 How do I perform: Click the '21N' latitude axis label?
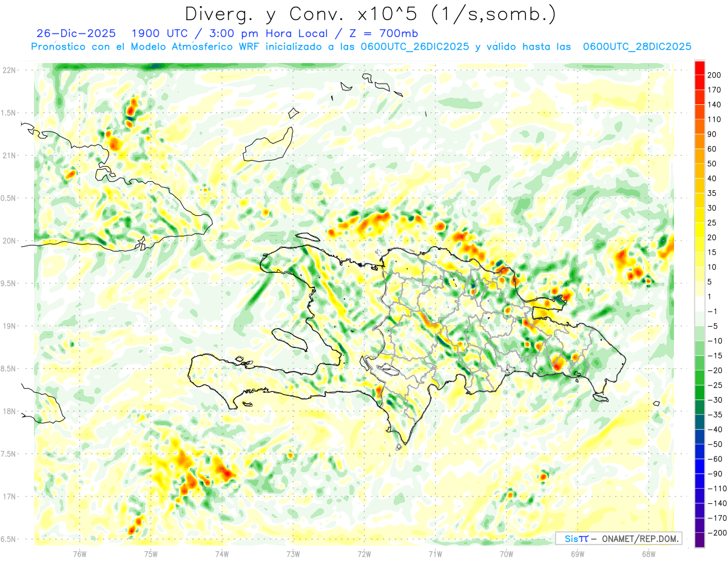10,155
